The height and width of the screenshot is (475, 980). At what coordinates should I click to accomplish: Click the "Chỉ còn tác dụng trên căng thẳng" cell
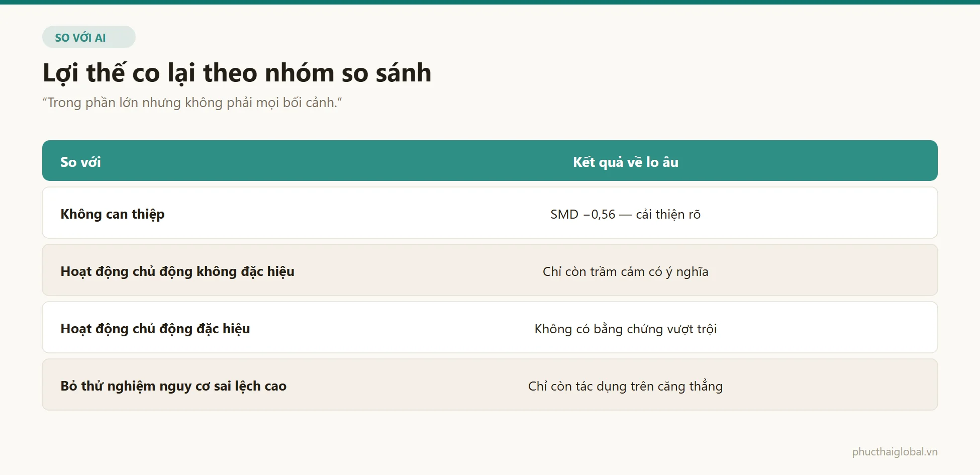click(626, 386)
